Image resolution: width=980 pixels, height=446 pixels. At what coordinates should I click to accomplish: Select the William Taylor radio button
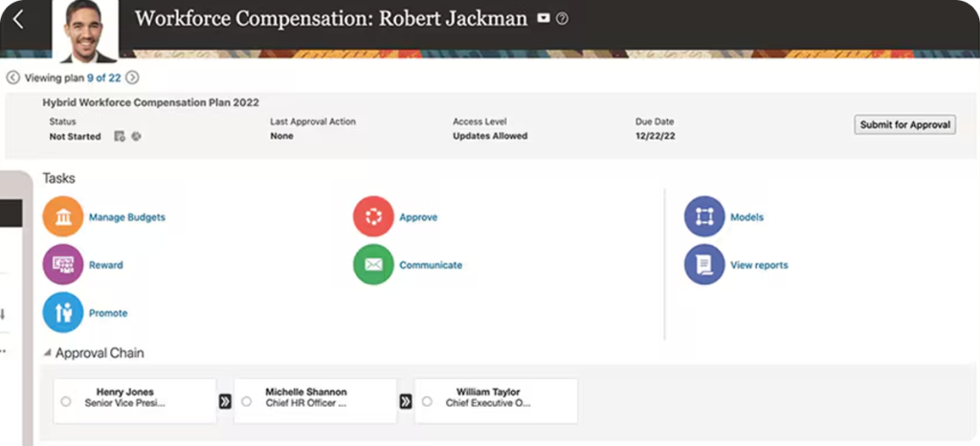point(427,402)
